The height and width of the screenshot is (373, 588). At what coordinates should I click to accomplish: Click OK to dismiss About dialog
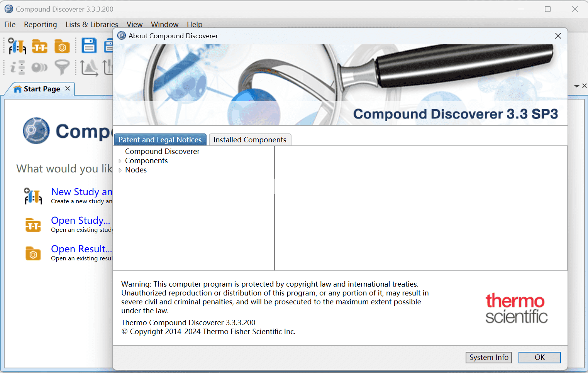click(540, 358)
